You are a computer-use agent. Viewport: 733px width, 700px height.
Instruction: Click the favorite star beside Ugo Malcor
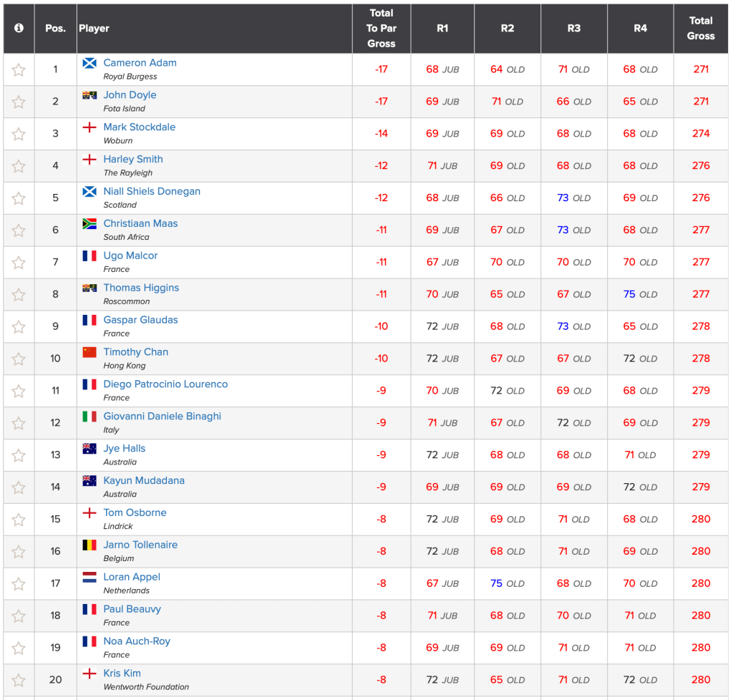(19, 263)
